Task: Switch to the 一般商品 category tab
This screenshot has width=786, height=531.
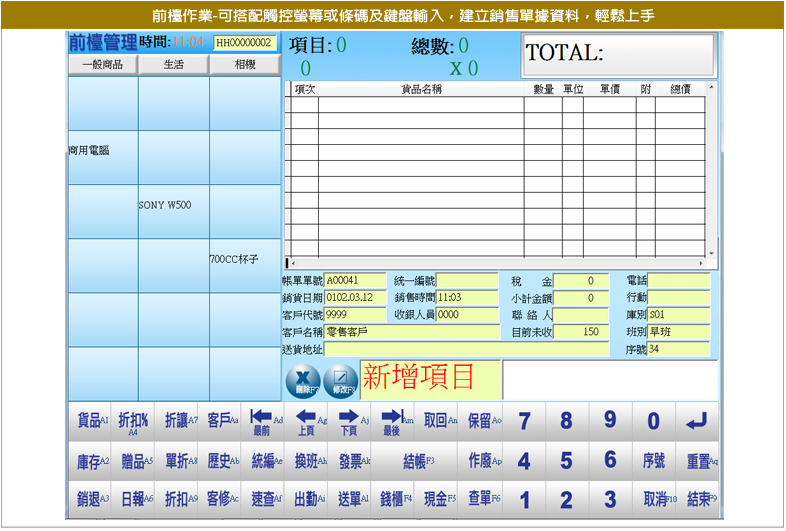Action: [x=102, y=65]
